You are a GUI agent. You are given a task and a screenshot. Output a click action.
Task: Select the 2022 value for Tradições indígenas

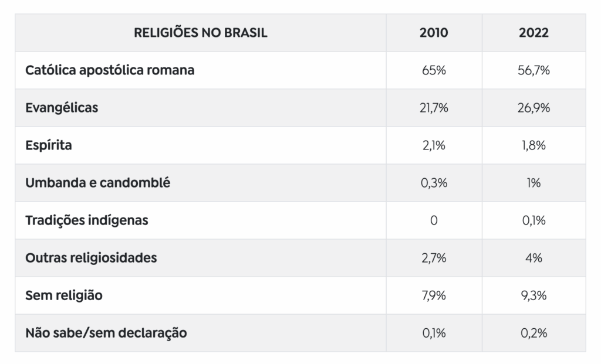tap(534, 220)
